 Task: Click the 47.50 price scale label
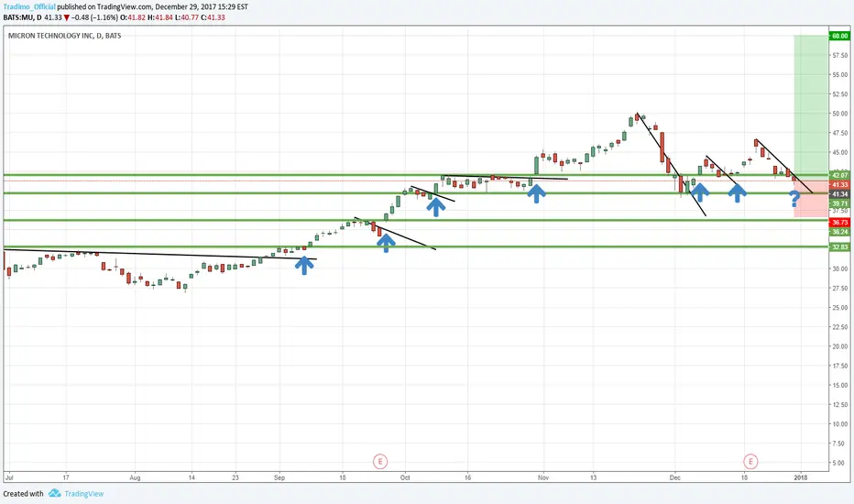coord(840,133)
